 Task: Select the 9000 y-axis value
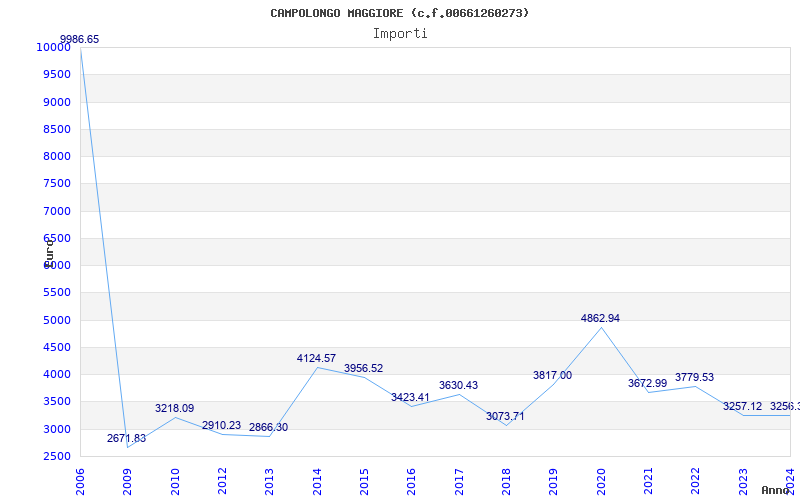[x=57, y=102]
